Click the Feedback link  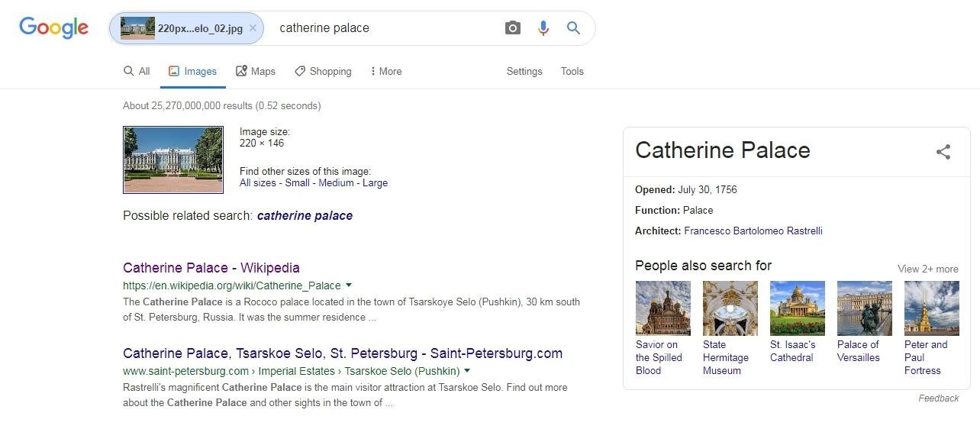(x=939, y=398)
